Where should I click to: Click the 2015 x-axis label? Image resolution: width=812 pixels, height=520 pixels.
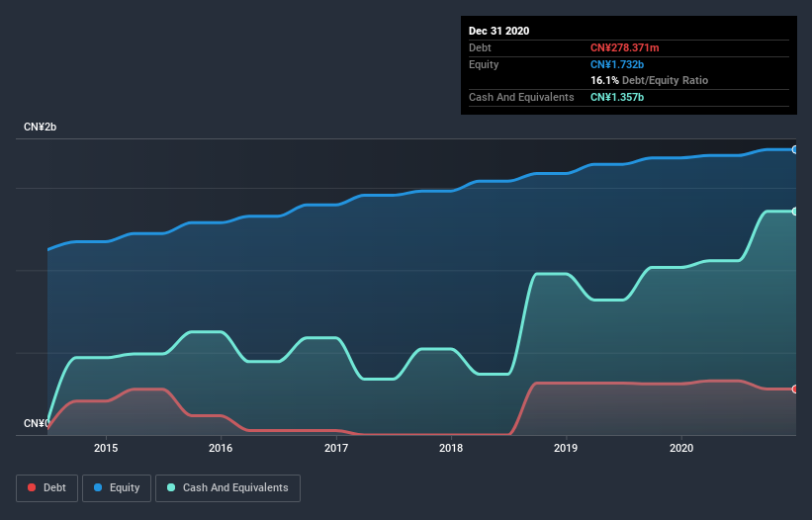[106, 448]
